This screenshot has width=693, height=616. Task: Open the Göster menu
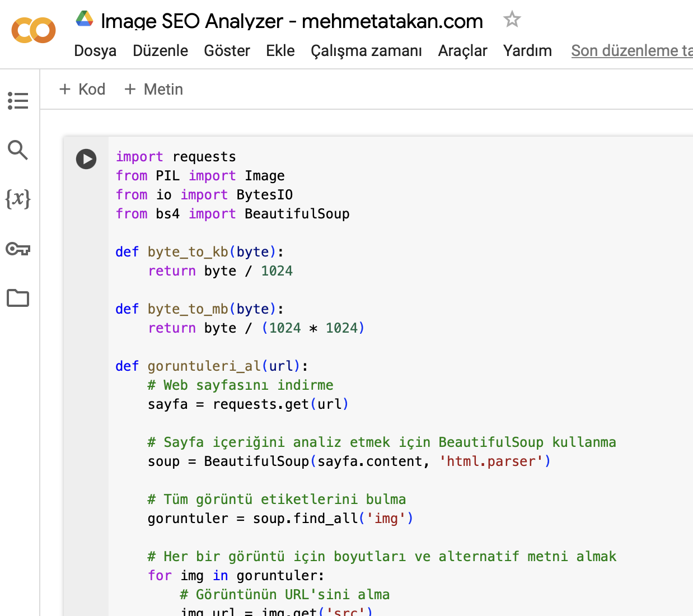[227, 50]
